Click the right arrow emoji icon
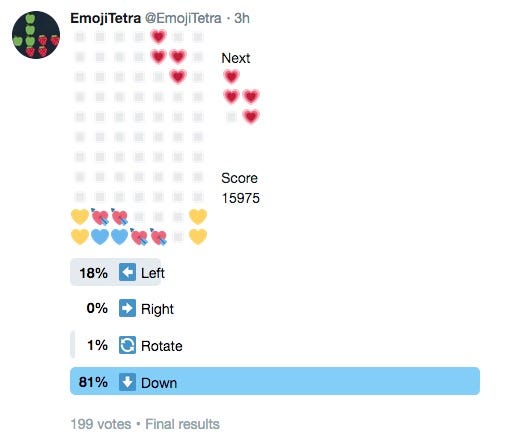The height and width of the screenshot is (443, 515). (127, 308)
